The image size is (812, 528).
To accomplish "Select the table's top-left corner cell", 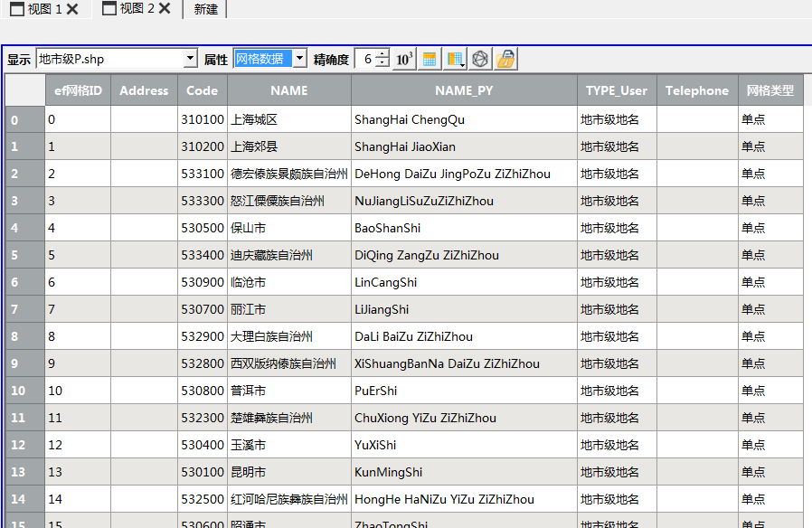I will (24, 90).
